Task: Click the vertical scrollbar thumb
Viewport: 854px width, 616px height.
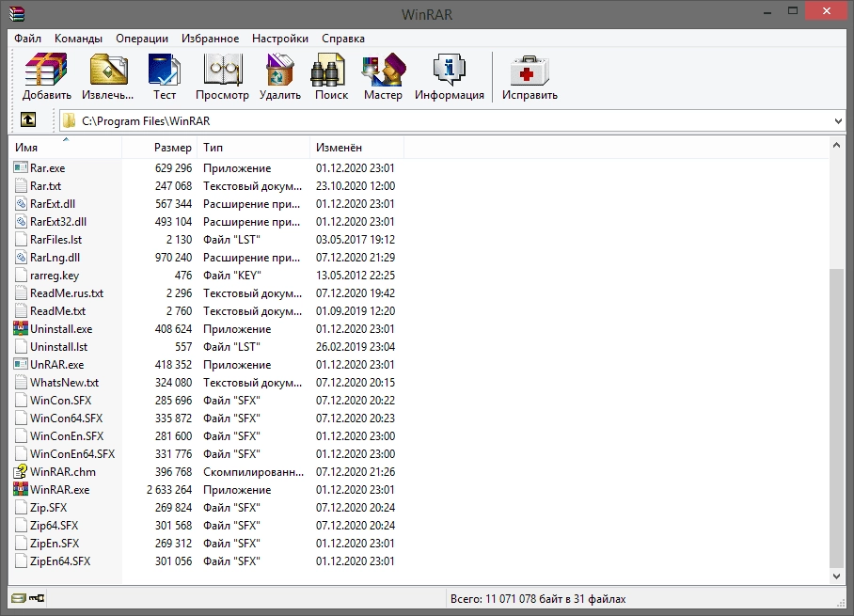Action: pyautogui.click(x=836, y=419)
